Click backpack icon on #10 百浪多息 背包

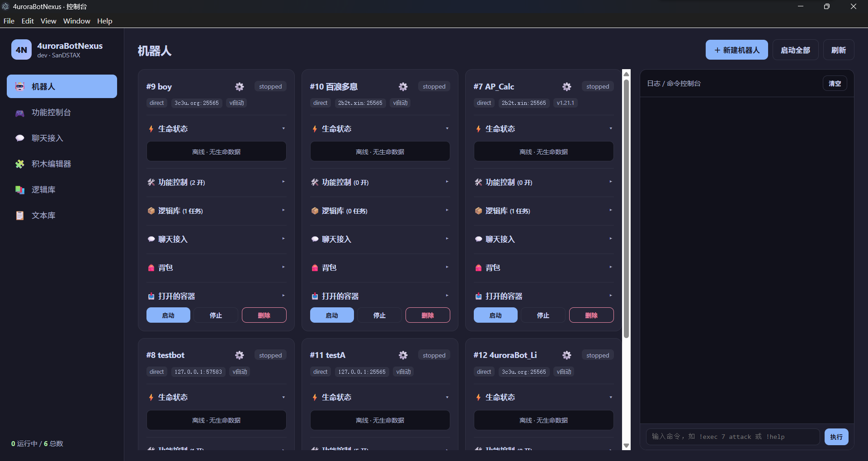[x=315, y=268]
